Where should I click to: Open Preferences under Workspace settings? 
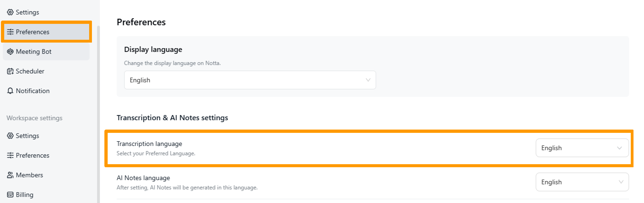[46, 155]
